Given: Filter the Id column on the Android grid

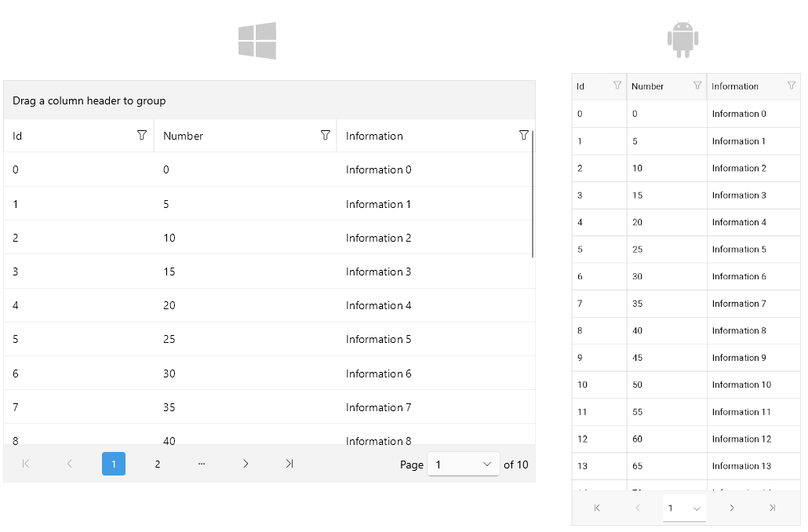Looking at the screenshot, I should point(617,86).
